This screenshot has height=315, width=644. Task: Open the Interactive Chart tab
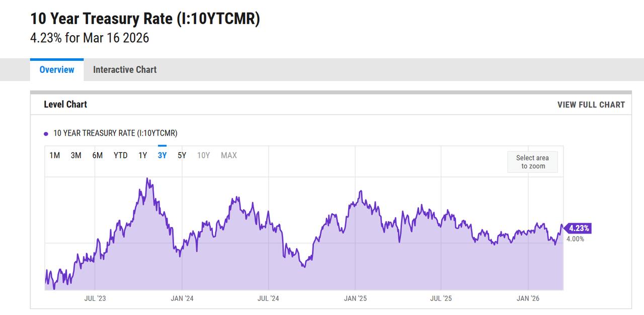(125, 70)
